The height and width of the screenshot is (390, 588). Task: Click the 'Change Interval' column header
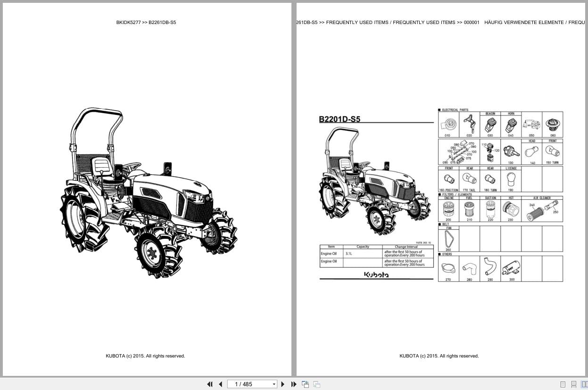pyautogui.click(x=406, y=247)
